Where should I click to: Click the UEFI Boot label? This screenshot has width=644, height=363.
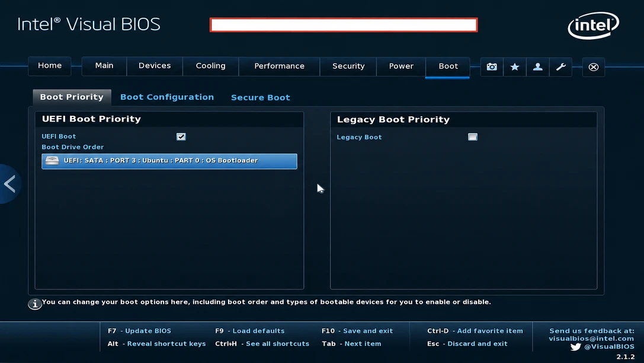tap(59, 136)
